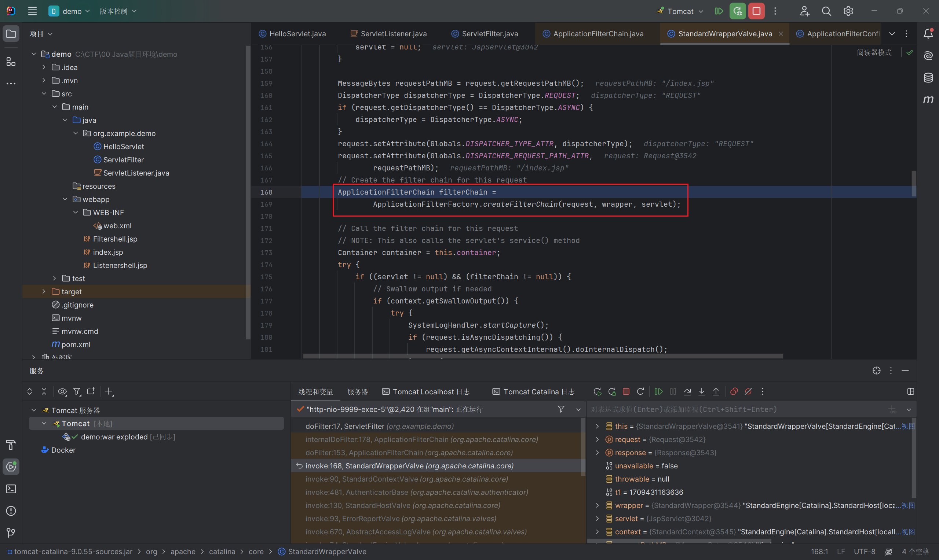
Task: Open the Maven tool window
Action: [928, 100]
